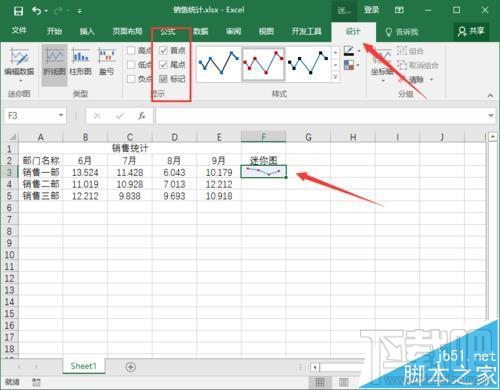Open the 文件 menu tab
500x390 pixels.
point(19,31)
